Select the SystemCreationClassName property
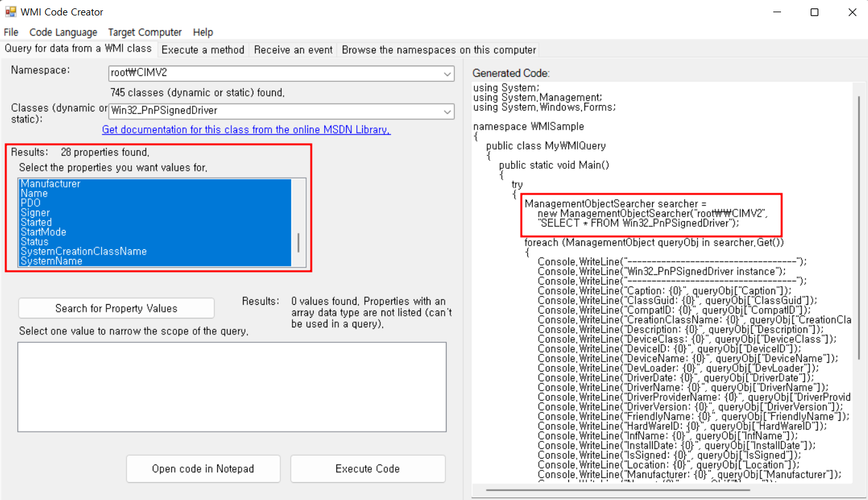The width and height of the screenshot is (868, 500). tap(155, 251)
